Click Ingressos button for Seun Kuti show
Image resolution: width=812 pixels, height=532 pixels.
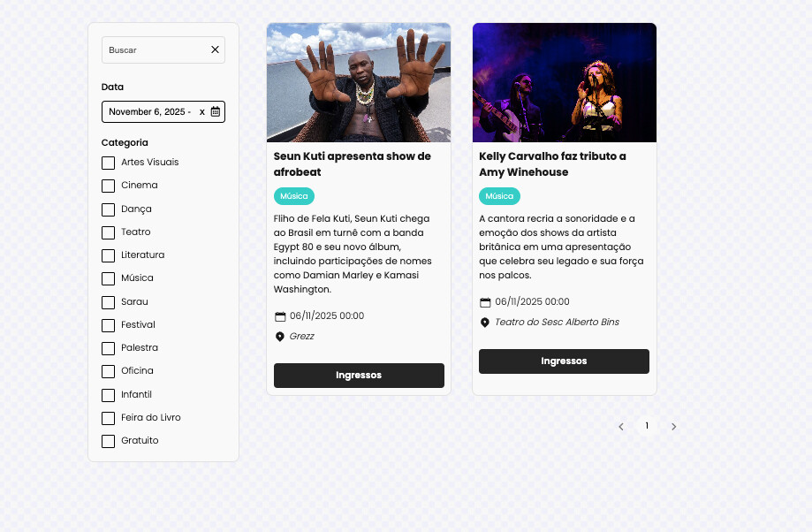point(359,376)
